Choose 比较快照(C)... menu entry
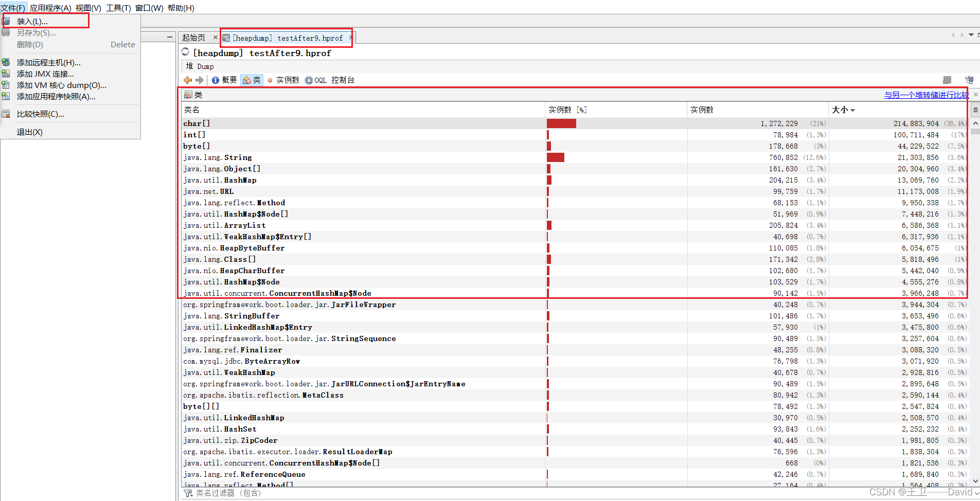 point(70,114)
